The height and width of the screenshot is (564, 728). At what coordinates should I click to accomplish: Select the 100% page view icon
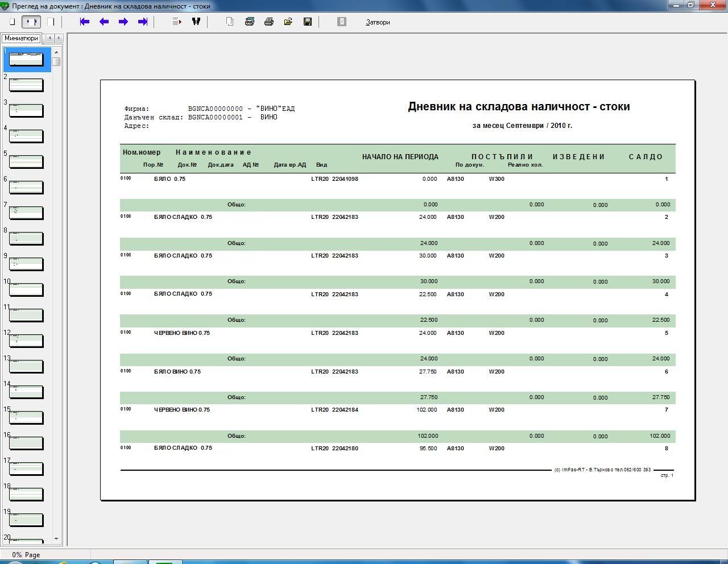[x=51, y=22]
